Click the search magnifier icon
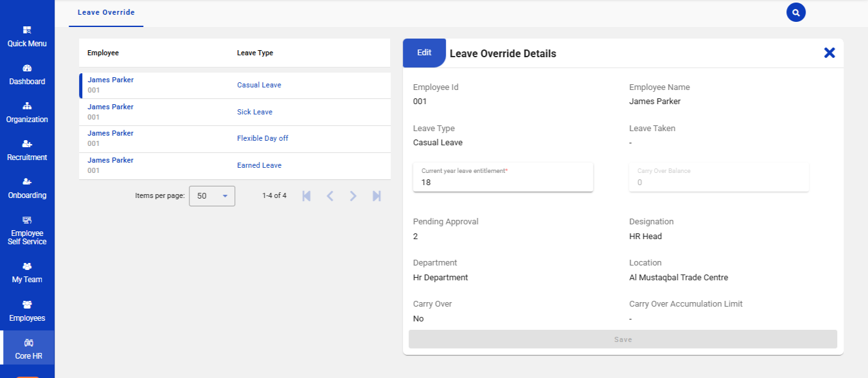Screen dimensions: 868x378 795,12
